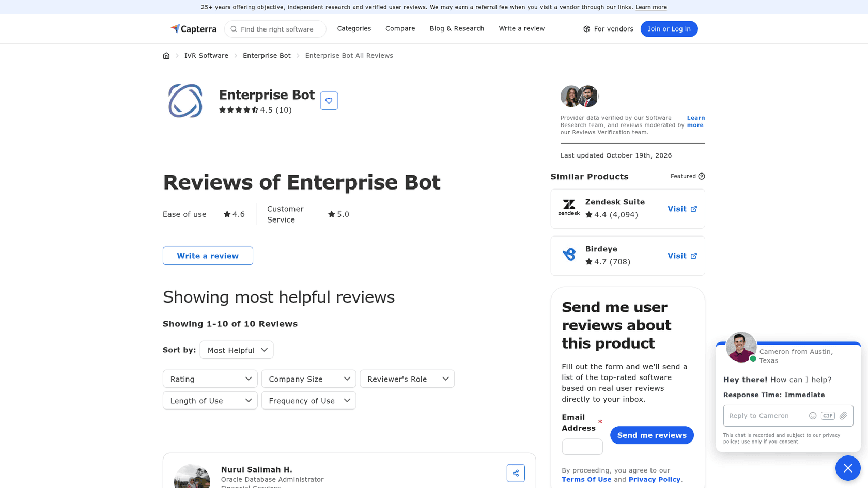Expand the Company Size filter
The image size is (868, 488).
click(x=309, y=379)
